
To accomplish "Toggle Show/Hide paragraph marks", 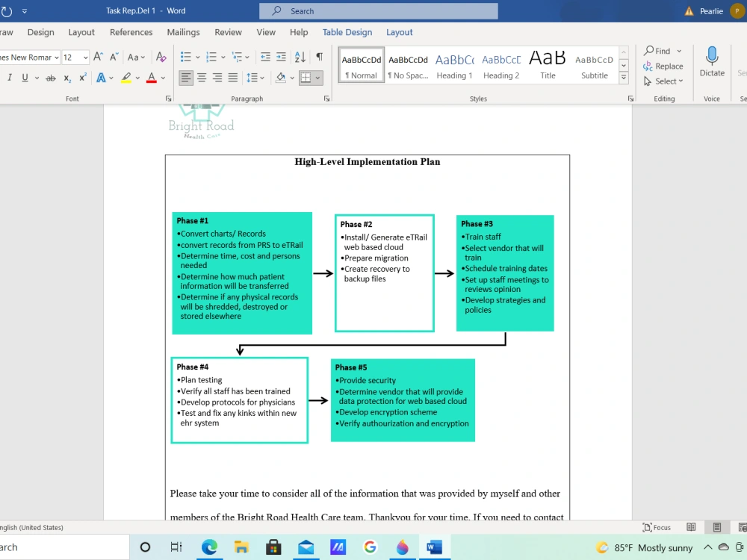I will tap(319, 57).
